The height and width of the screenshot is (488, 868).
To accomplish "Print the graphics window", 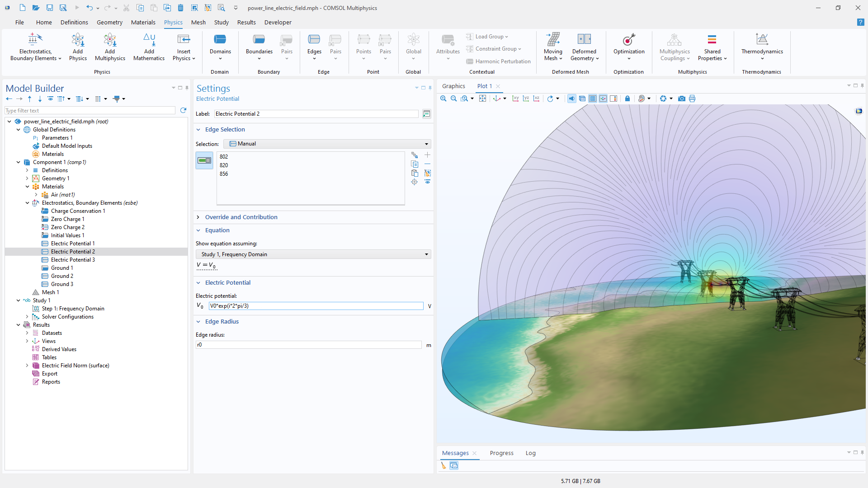I will click(692, 99).
